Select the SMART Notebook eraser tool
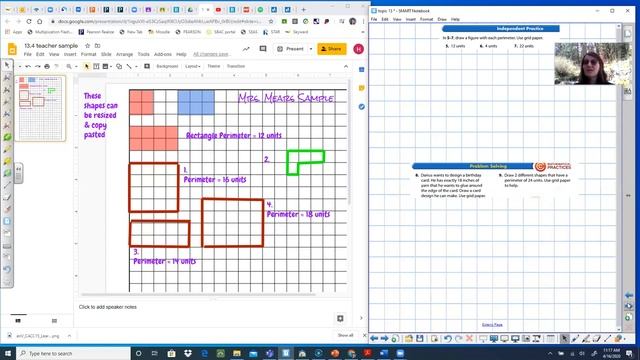The height and width of the screenshot is (360, 640). tap(597, 338)
